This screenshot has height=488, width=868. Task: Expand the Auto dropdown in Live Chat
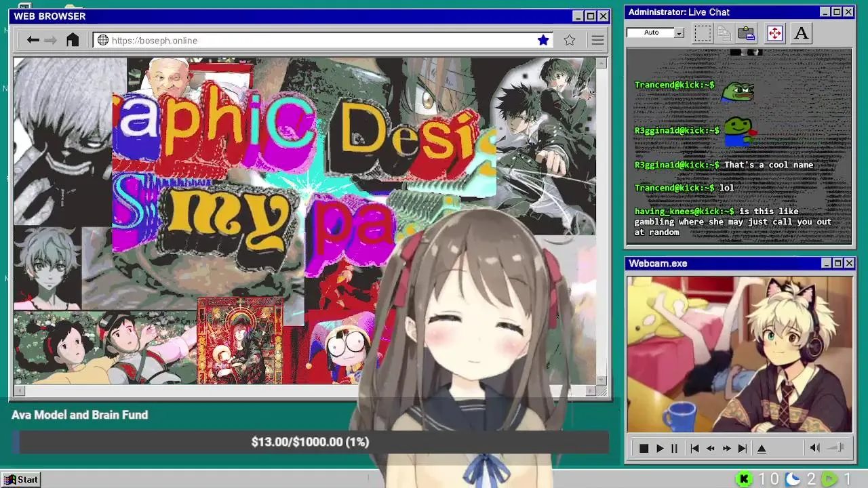tap(679, 33)
